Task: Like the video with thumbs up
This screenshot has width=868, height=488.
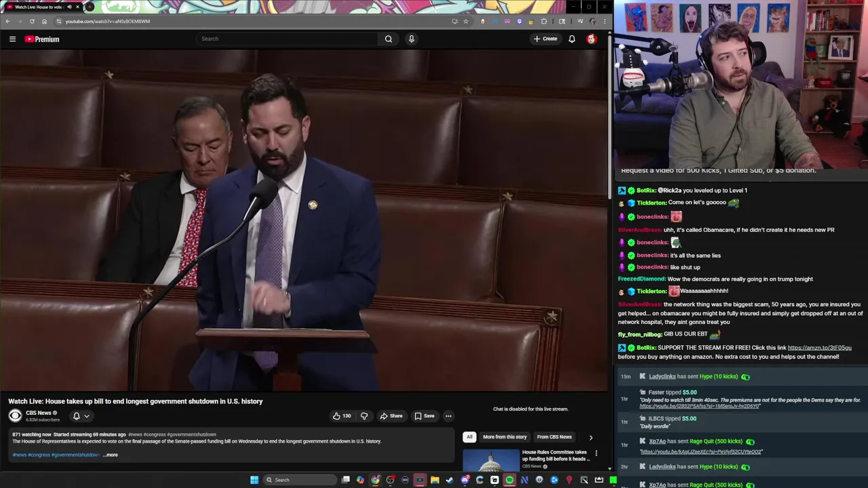Action: coord(342,415)
